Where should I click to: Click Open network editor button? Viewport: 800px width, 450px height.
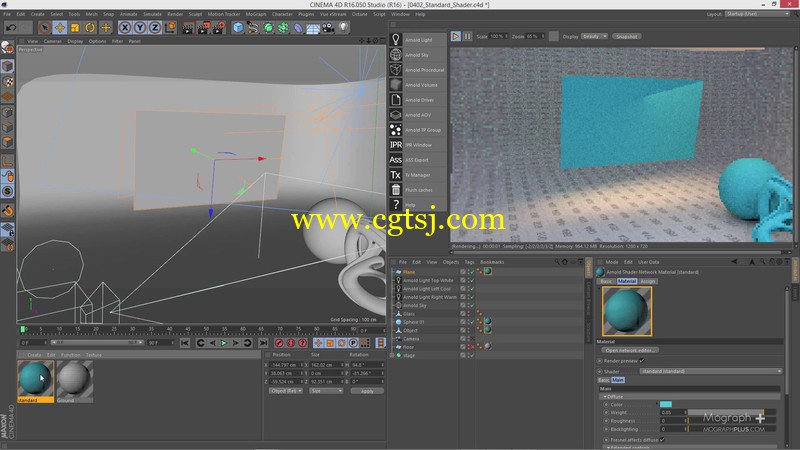630,351
